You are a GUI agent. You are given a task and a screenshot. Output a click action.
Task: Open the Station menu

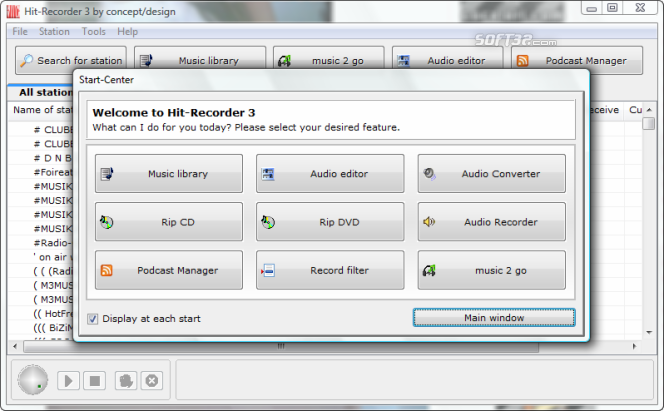point(54,32)
